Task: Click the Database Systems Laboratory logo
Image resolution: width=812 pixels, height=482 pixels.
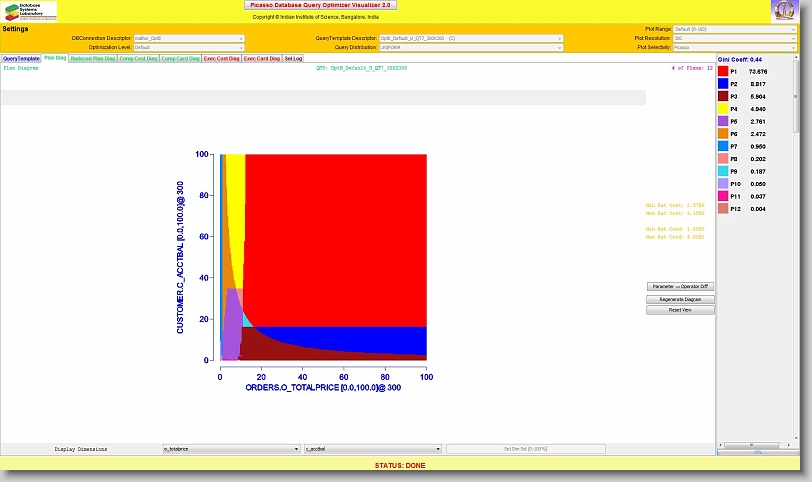Action: [x=30, y=11]
